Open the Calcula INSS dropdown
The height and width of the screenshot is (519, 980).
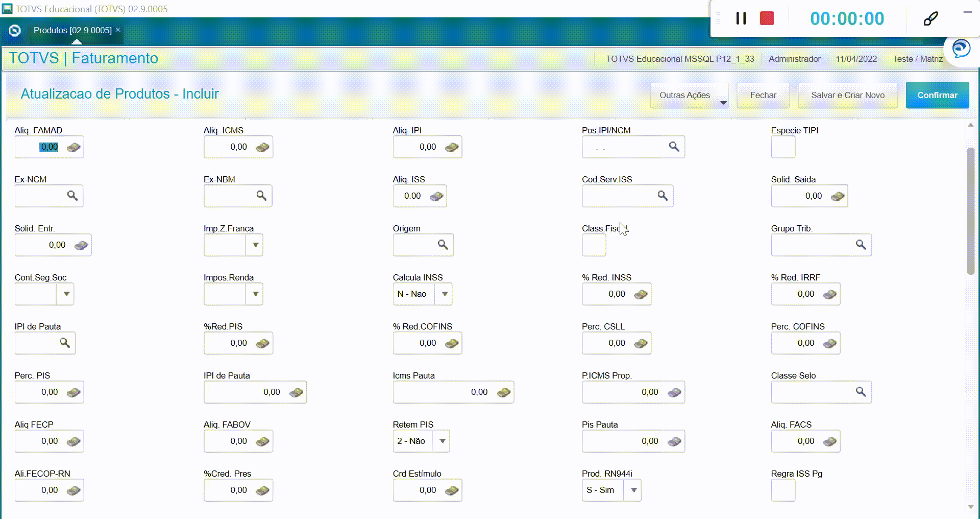point(445,294)
